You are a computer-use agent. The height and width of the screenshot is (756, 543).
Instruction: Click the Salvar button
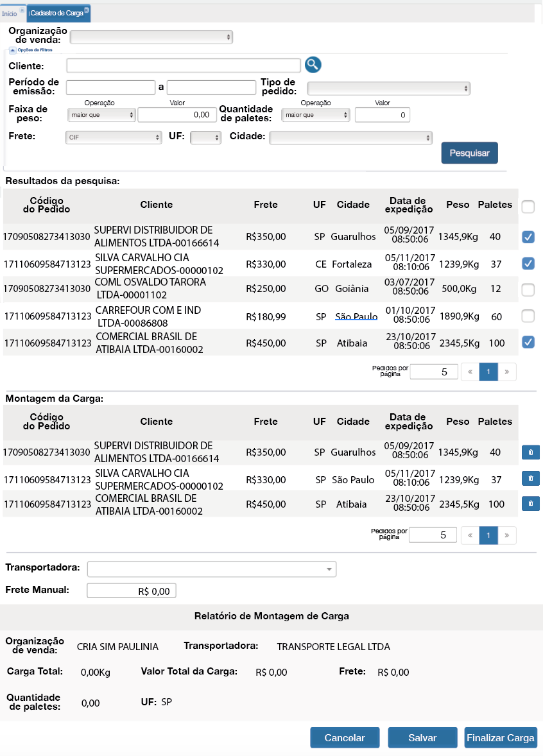[x=422, y=737]
